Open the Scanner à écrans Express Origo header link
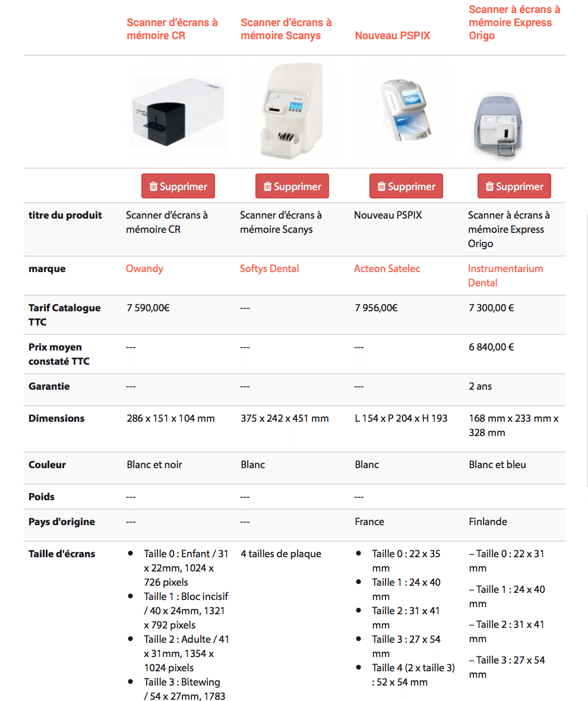 click(514, 23)
